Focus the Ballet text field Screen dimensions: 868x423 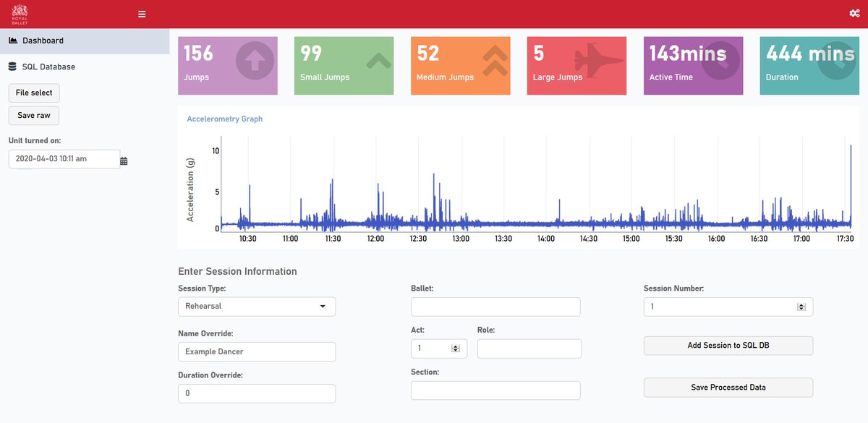click(495, 307)
